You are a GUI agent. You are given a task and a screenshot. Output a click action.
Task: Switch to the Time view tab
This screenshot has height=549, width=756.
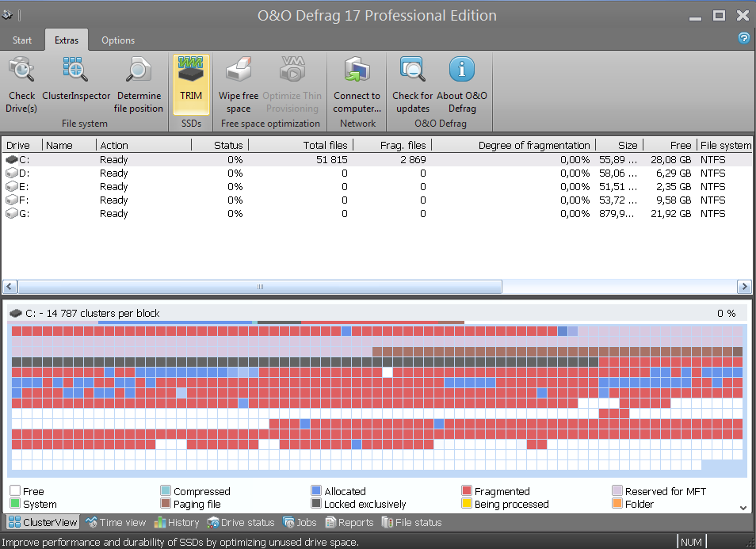pos(116,522)
